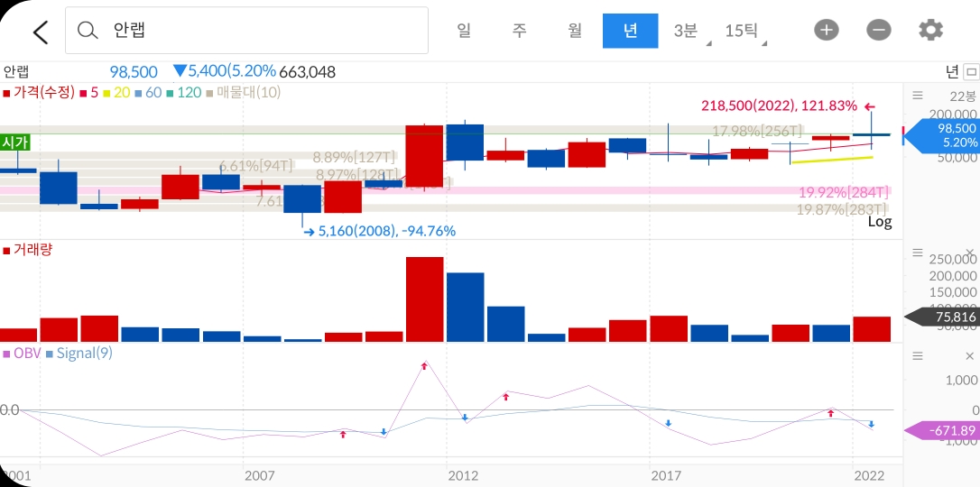Screen dimensions: 980x487
Task: Click the 안랩 stock search field
Action: [x=247, y=31]
